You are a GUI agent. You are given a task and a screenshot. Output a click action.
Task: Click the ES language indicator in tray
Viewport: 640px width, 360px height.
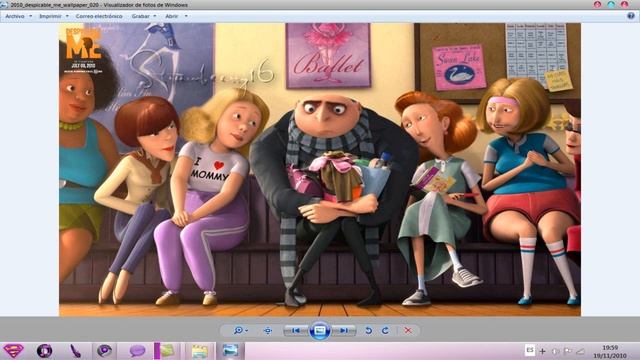(x=529, y=350)
